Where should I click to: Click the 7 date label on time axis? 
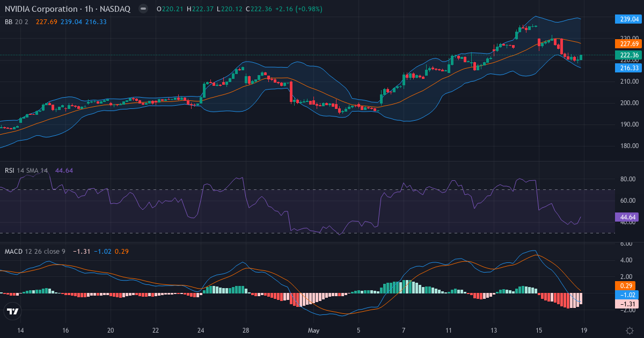coord(404,330)
